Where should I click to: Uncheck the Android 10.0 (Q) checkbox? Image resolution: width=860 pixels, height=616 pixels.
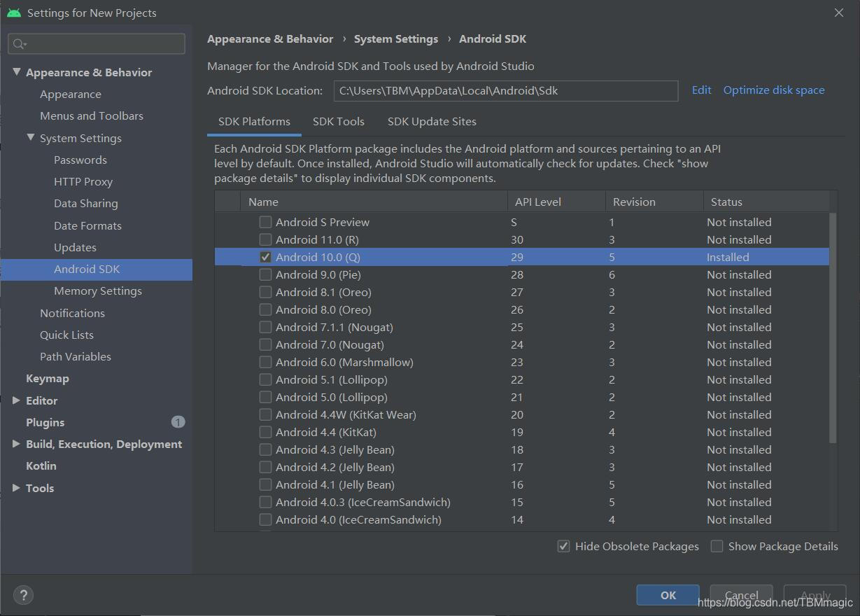point(265,257)
